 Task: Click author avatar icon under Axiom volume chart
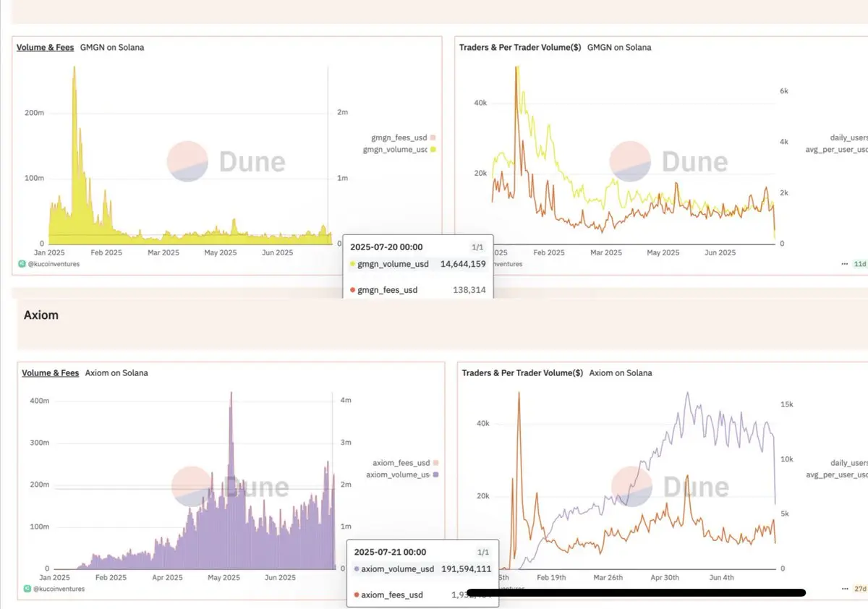pyautogui.click(x=27, y=589)
